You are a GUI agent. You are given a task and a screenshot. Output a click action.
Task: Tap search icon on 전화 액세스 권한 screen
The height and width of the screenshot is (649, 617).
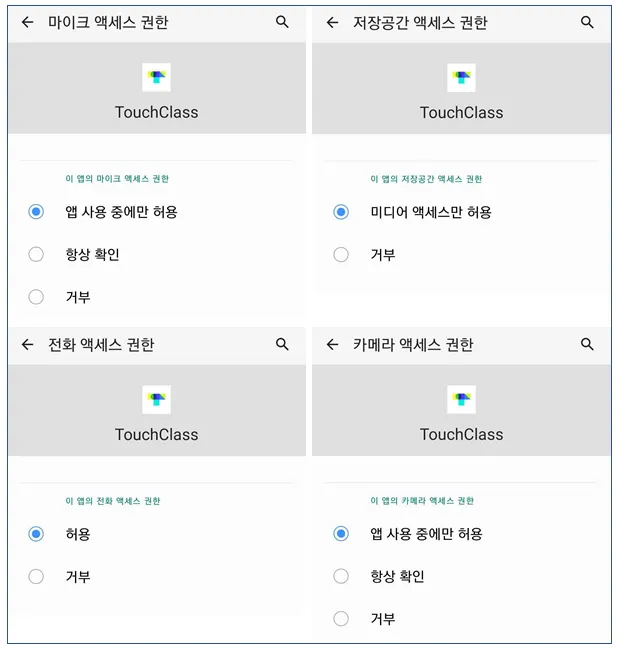(x=282, y=344)
